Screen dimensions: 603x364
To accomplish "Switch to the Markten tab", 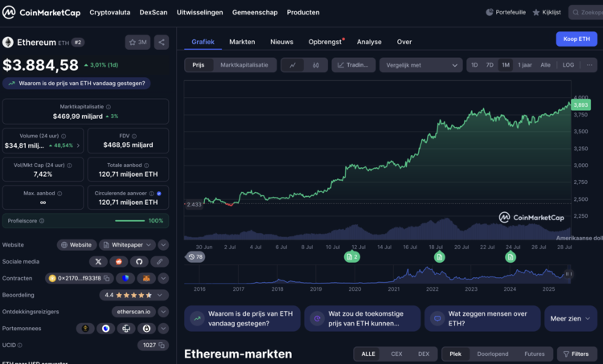I will pyautogui.click(x=242, y=42).
